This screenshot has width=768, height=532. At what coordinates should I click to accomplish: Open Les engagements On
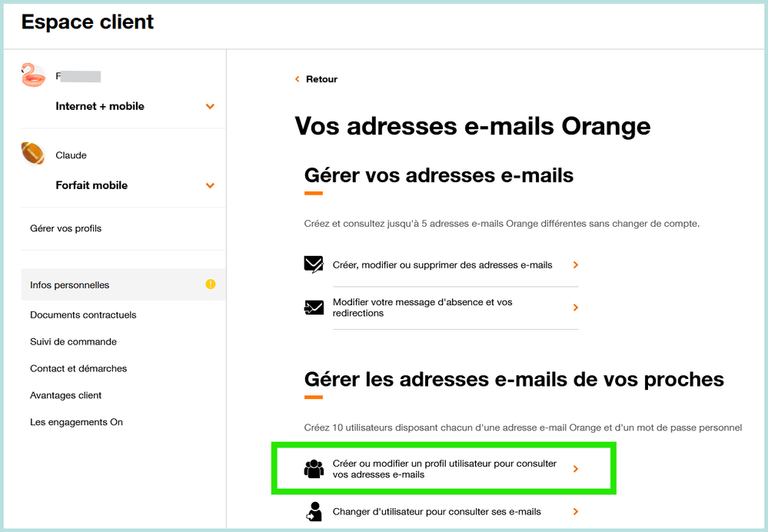pyautogui.click(x=76, y=422)
